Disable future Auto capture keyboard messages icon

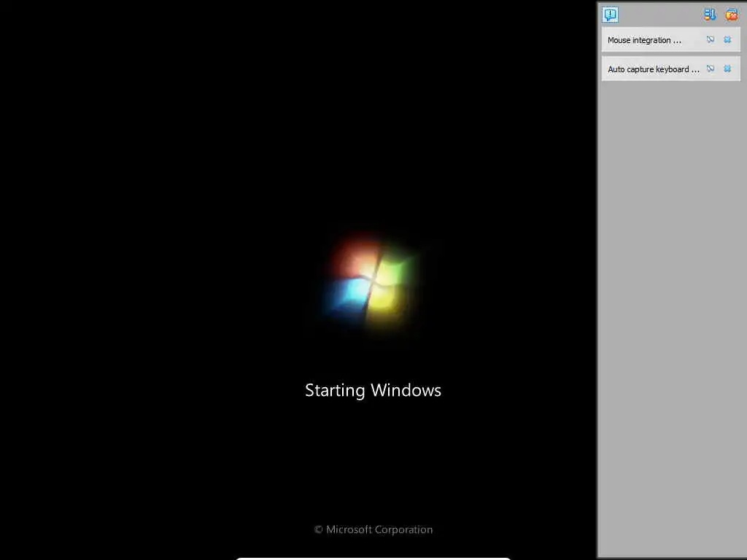tap(711, 69)
